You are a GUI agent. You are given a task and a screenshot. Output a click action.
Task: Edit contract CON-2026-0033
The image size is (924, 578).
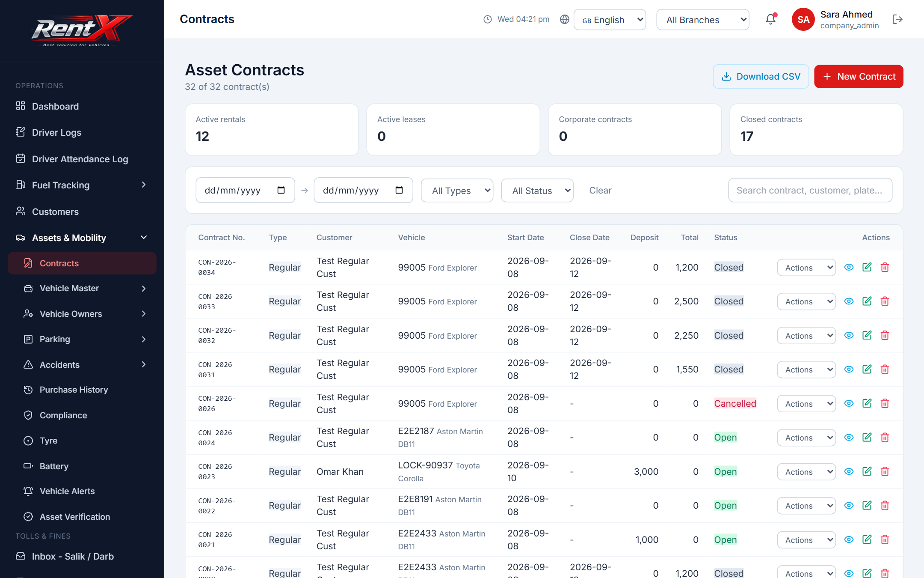click(867, 301)
